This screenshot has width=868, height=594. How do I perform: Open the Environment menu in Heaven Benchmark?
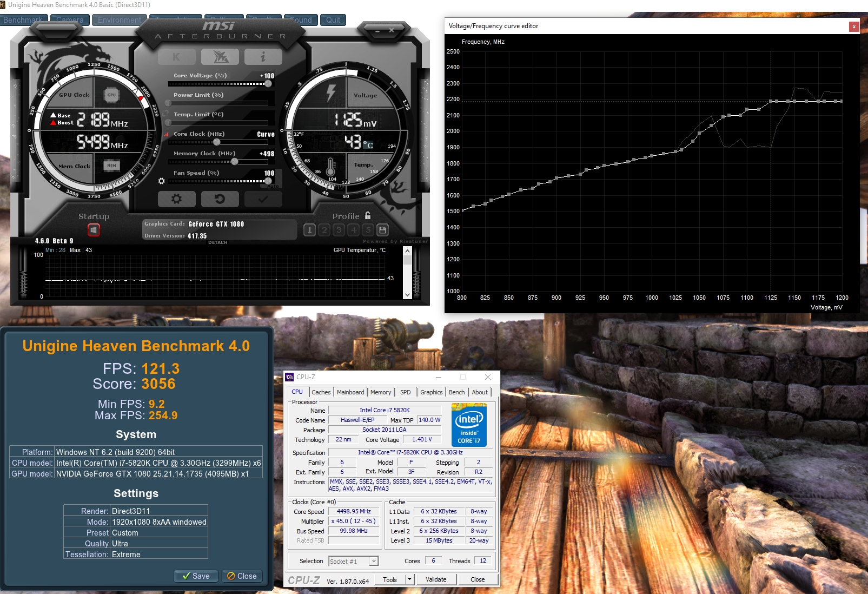click(x=120, y=20)
